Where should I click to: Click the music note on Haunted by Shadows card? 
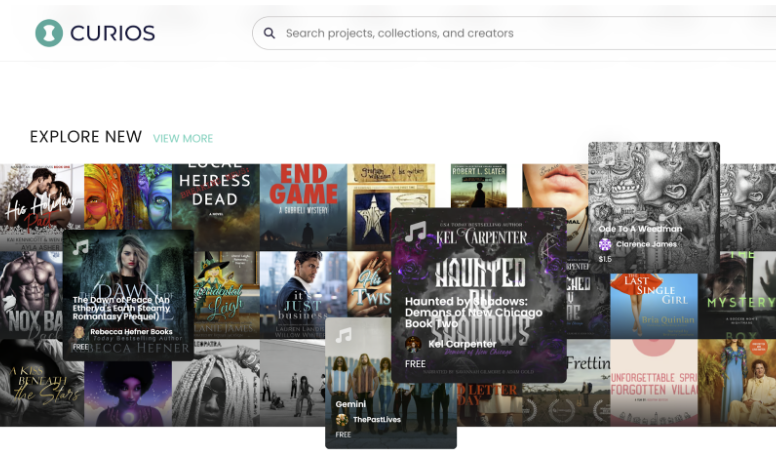415,231
